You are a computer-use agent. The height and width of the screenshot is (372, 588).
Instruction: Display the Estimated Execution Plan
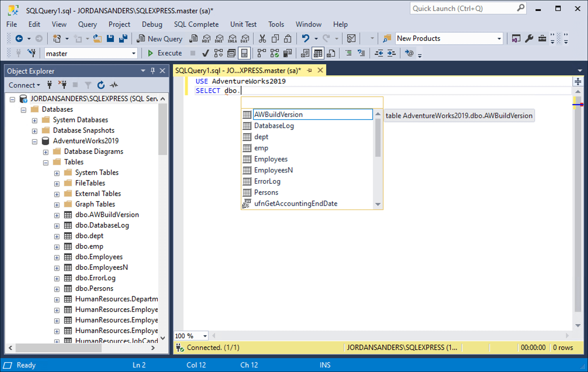219,53
